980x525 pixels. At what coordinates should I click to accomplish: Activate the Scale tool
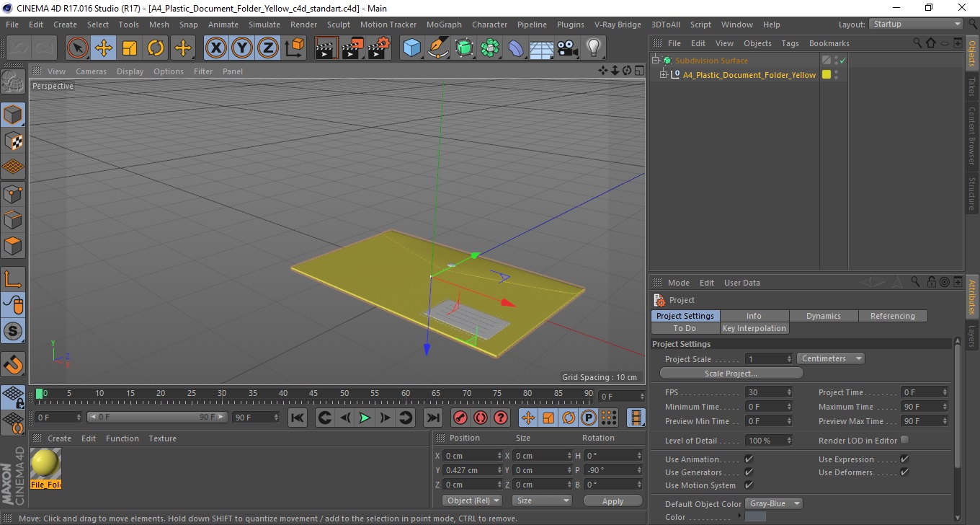130,48
